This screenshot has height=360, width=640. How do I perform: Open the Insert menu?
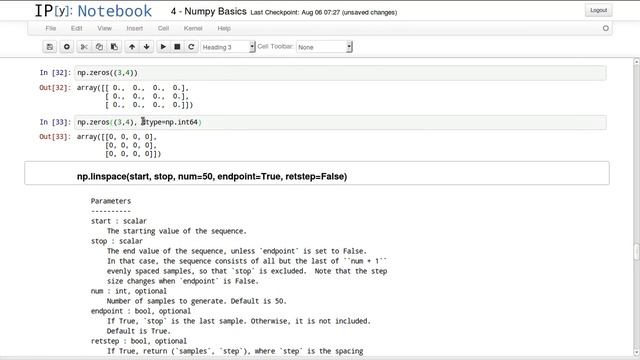point(135,28)
